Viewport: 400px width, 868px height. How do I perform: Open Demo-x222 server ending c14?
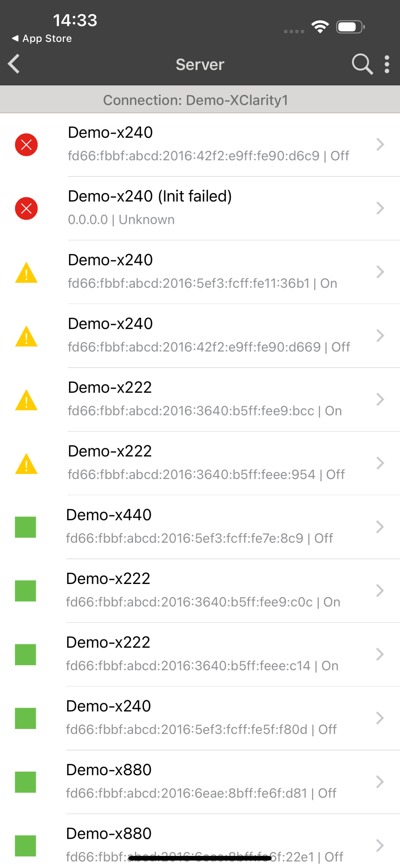tap(202, 654)
